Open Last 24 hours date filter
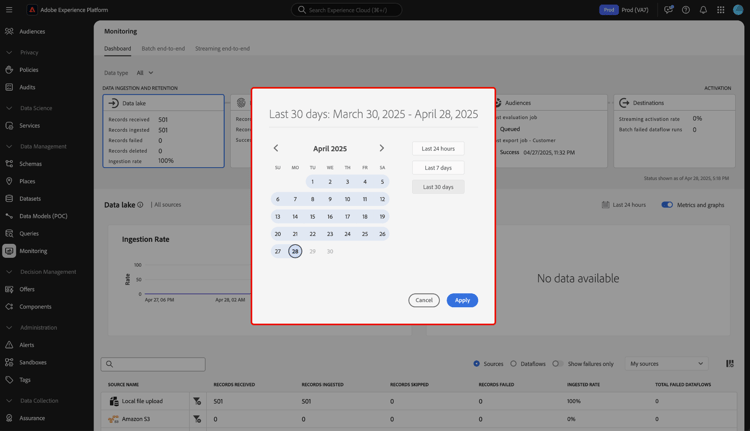 pyautogui.click(x=624, y=205)
